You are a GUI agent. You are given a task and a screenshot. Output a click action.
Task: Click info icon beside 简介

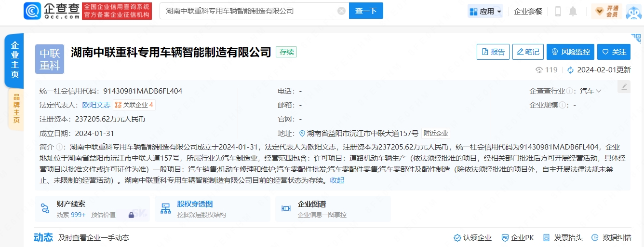(60, 147)
